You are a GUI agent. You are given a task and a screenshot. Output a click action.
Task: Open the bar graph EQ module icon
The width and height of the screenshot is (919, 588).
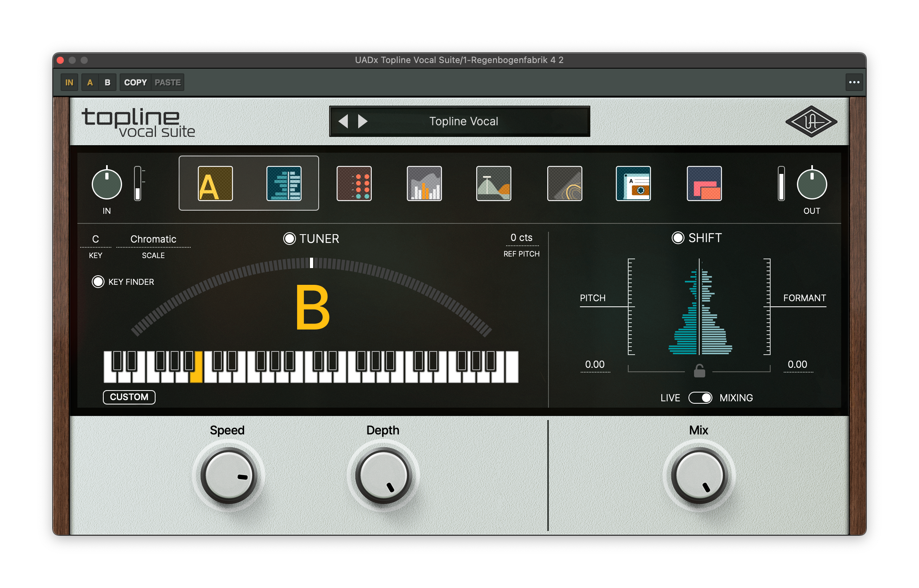(424, 184)
